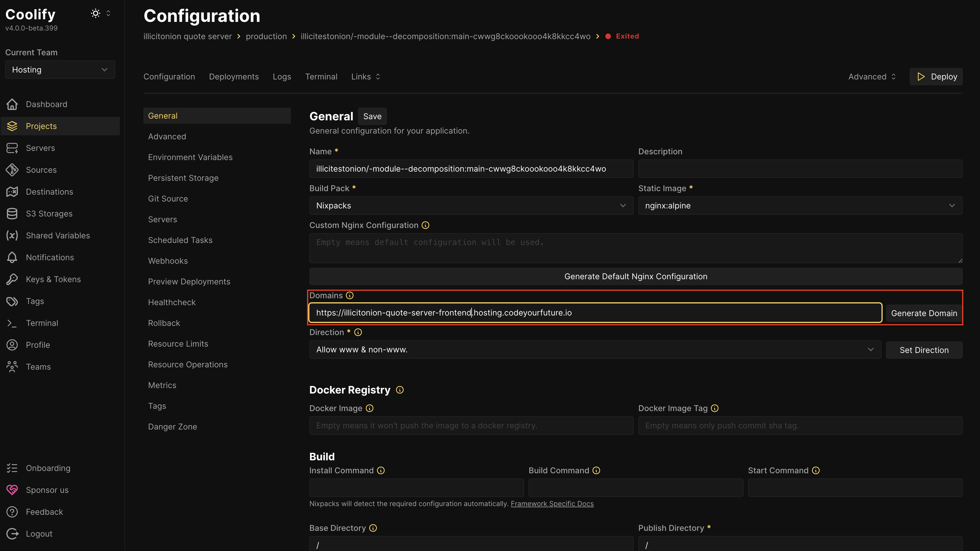
Task: Click the Dashboard house icon
Action: pyautogui.click(x=12, y=104)
